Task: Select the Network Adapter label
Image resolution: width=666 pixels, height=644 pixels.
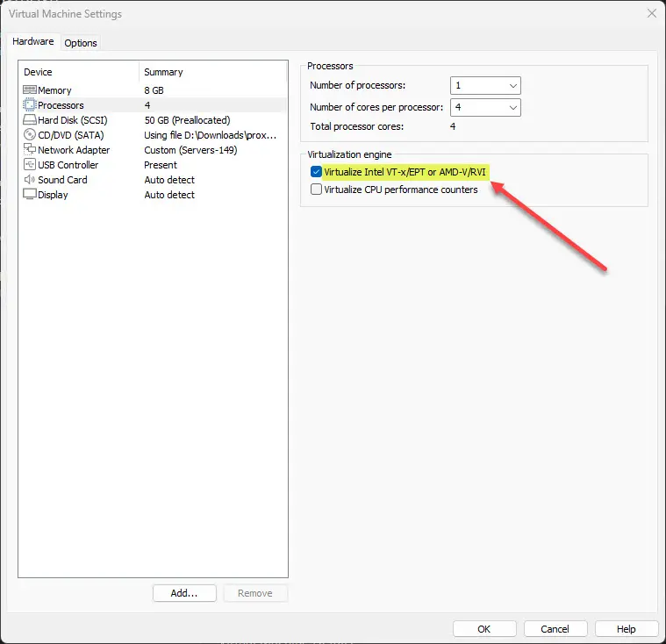Action: click(74, 150)
